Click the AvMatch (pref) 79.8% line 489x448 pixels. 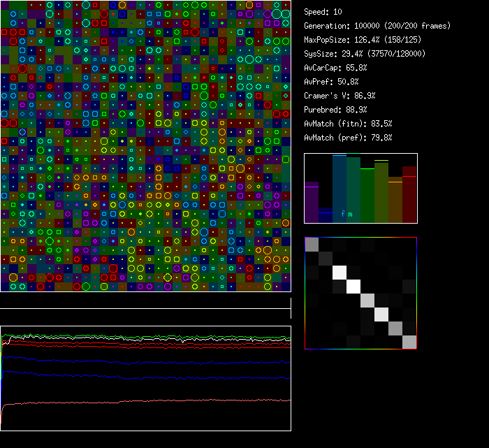348,138
